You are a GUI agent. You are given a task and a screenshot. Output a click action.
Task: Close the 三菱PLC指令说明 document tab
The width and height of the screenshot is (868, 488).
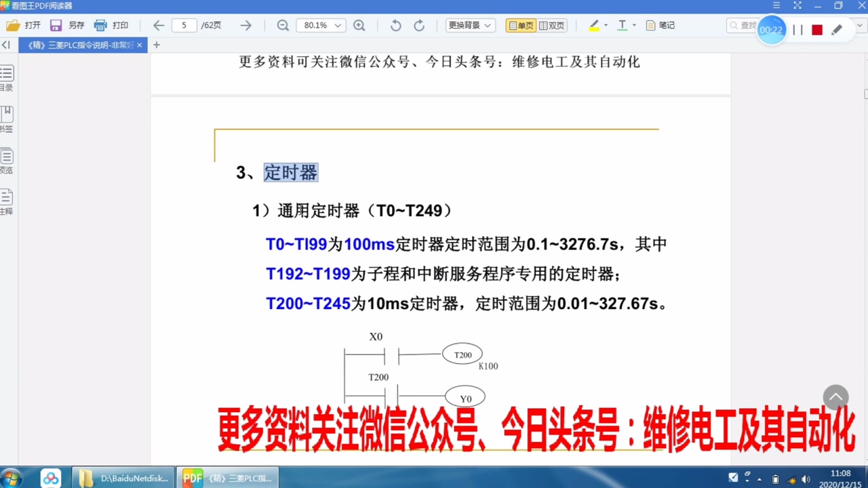140,45
